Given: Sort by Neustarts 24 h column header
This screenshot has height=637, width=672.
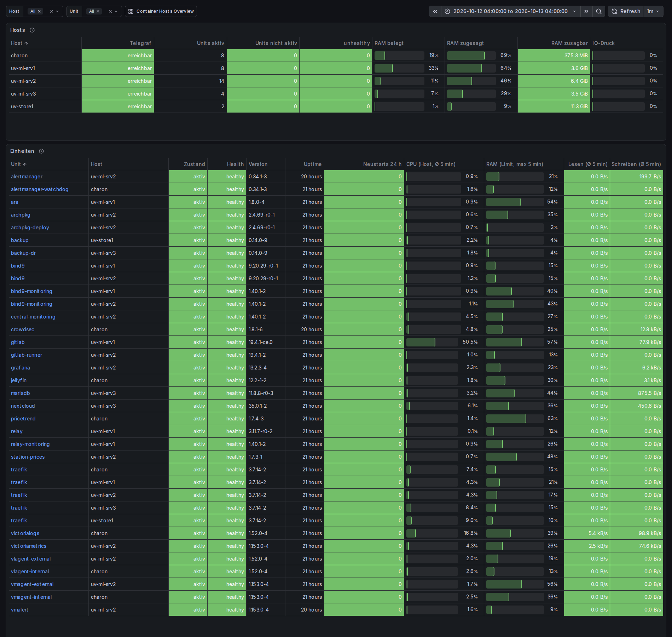Looking at the screenshot, I should point(382,164).
